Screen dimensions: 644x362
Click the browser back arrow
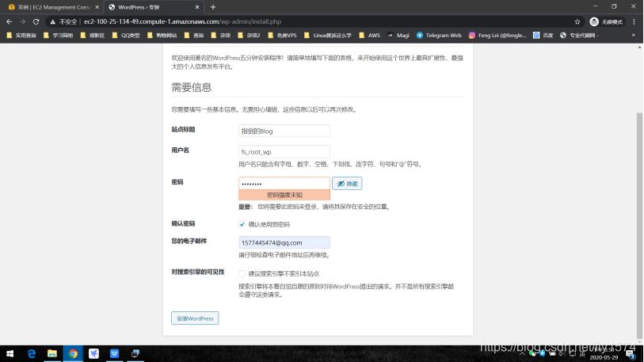pyautogui.click(x=9, y=21)
